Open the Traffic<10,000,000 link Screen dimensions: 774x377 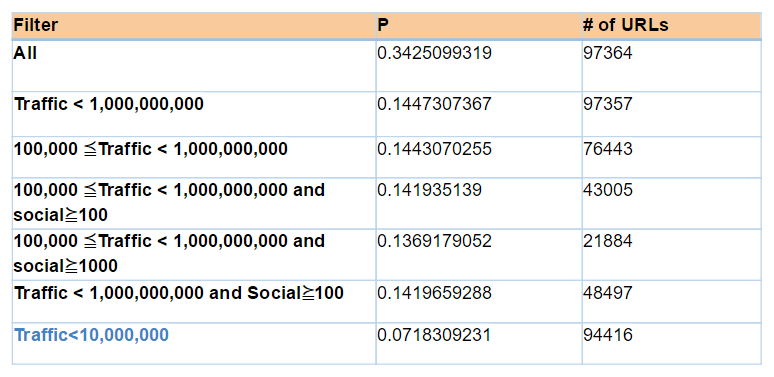[x=91, y=335]
